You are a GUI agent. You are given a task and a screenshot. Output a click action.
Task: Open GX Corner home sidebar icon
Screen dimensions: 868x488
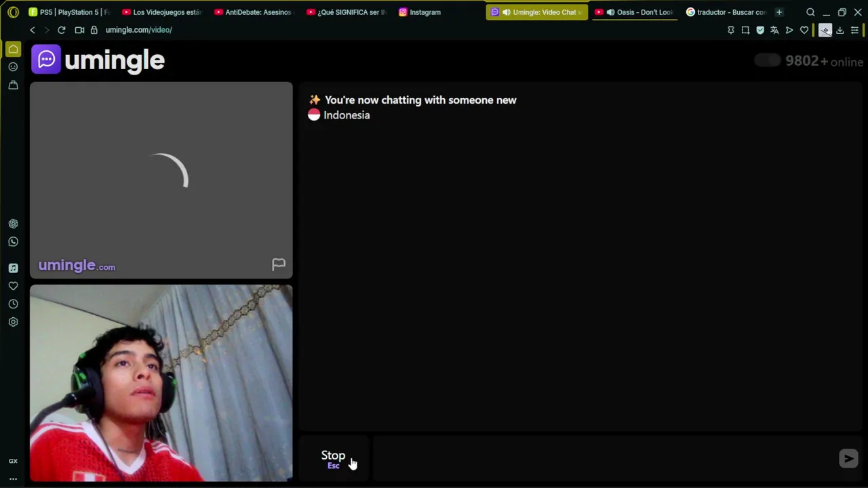click(13, 49)
